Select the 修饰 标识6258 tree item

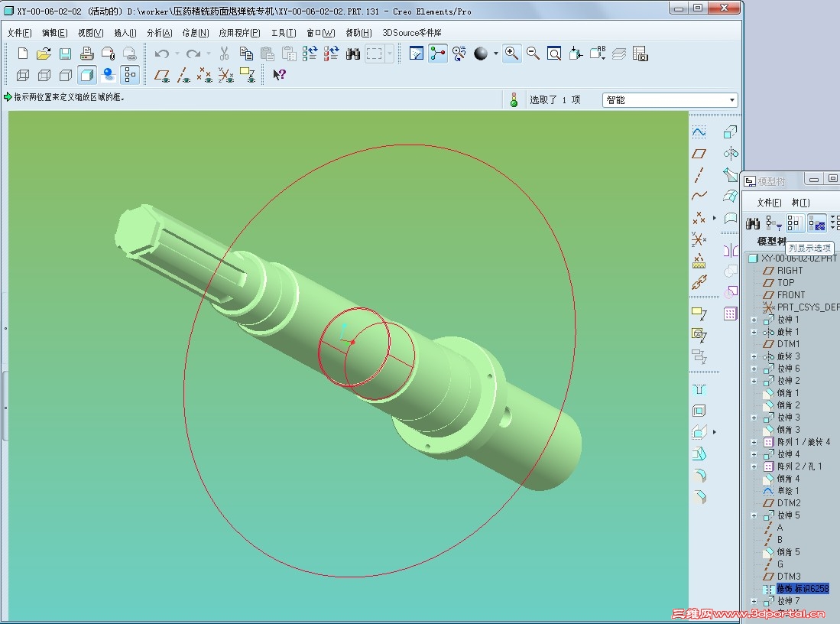803,589
